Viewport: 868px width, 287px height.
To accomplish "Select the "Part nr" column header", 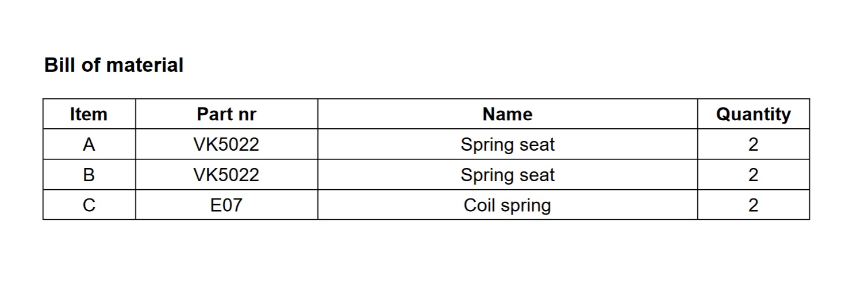I will pyautogui.click(x=226, y=114).
